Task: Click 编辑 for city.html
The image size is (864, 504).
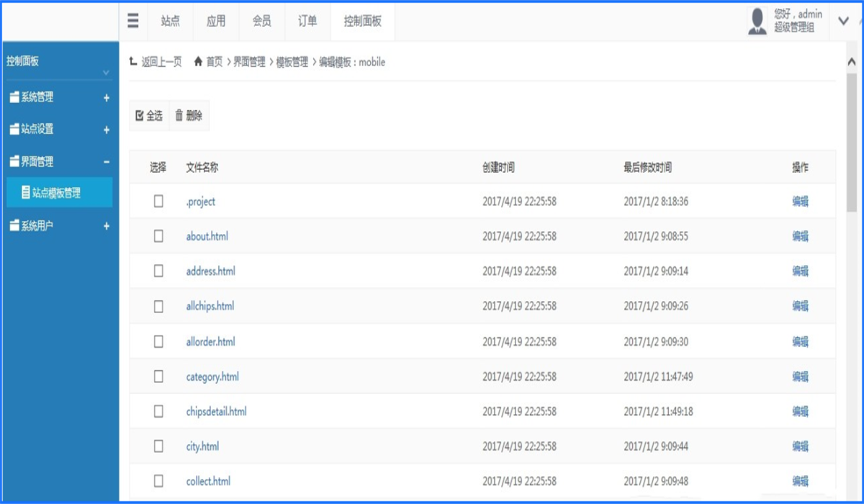Action: click(801, 446)
